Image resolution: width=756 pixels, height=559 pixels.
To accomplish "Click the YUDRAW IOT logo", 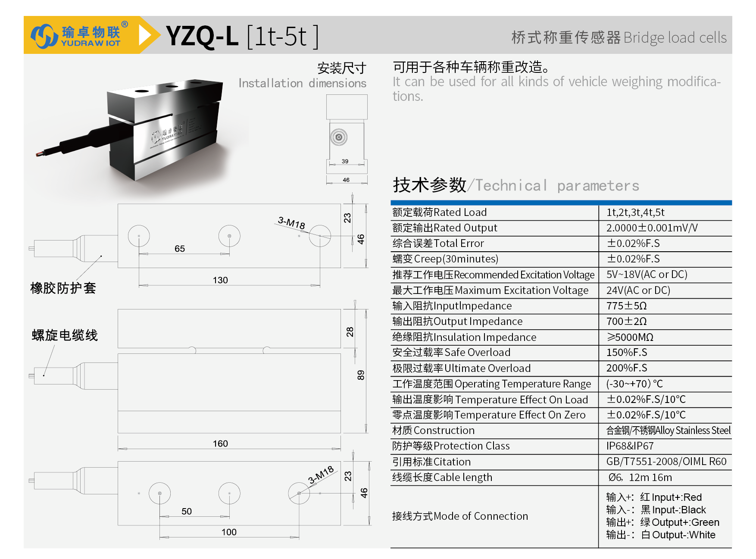I will [80, 35].
